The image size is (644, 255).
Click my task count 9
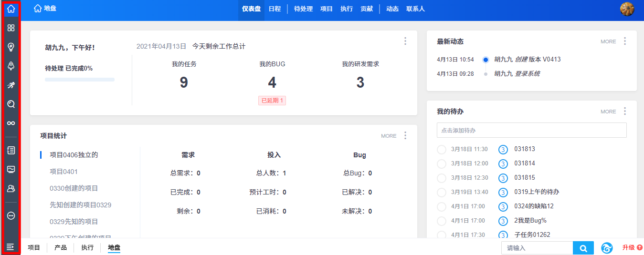point(184,82)
